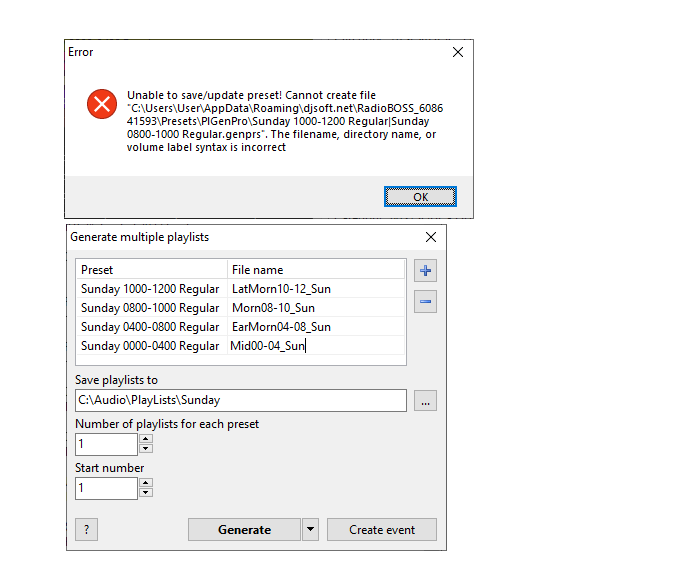Decrease the Start number value
Image resolution: width=696 pixels, height=564 pixels.
click(x=146, y=493)
